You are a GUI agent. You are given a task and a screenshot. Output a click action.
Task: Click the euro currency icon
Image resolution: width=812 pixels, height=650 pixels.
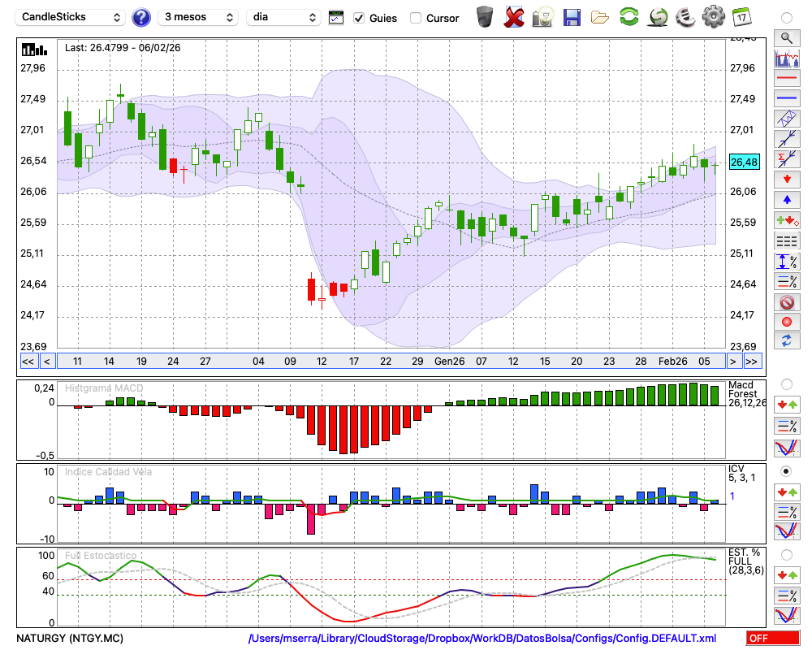pyautogui.click(x=685, y=17)
